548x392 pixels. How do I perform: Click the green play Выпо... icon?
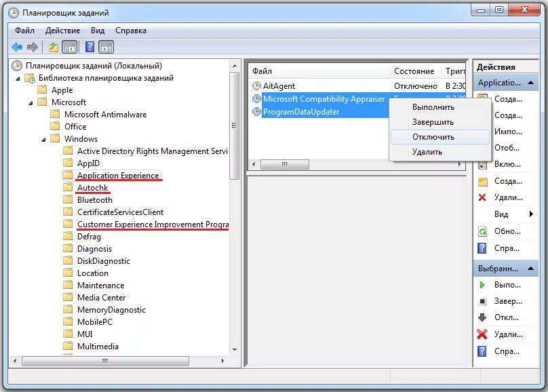click(482, 285)
